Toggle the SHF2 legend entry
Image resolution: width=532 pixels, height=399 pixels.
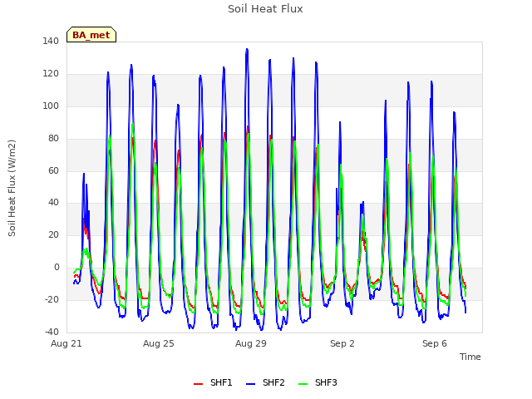click(265, 383)
